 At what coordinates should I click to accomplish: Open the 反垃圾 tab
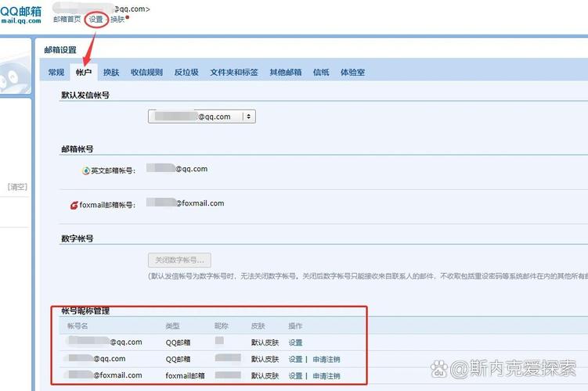(186, 72)
